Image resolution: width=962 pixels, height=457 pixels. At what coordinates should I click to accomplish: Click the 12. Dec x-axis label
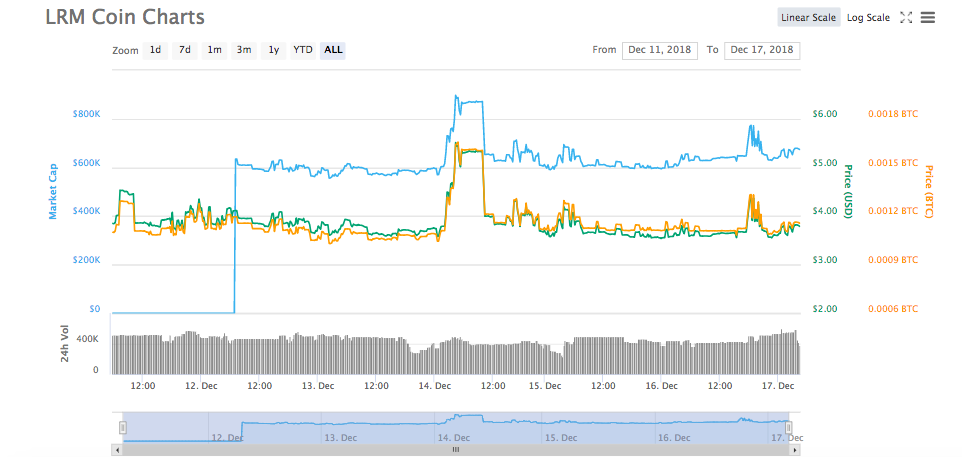[201, 386]
